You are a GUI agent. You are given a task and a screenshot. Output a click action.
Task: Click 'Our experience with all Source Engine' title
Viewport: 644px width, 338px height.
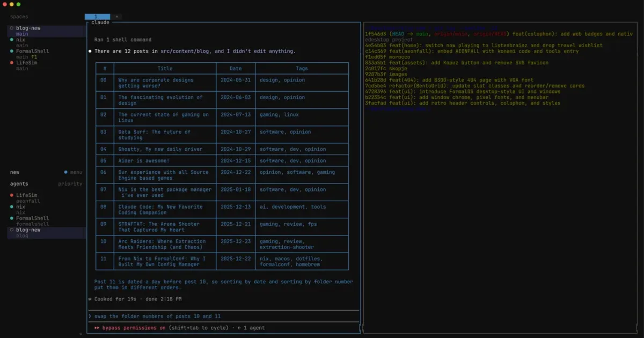point(164,175)
